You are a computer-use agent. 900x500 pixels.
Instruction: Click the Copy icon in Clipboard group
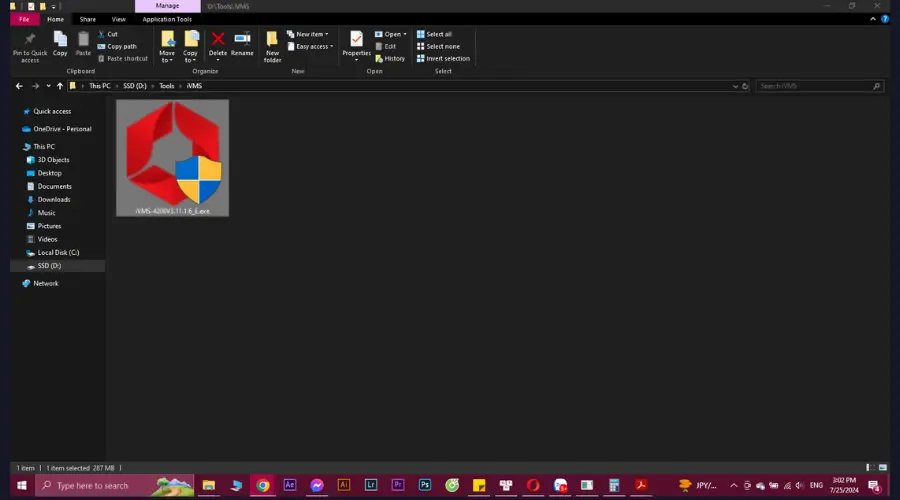tap(60, 44)
